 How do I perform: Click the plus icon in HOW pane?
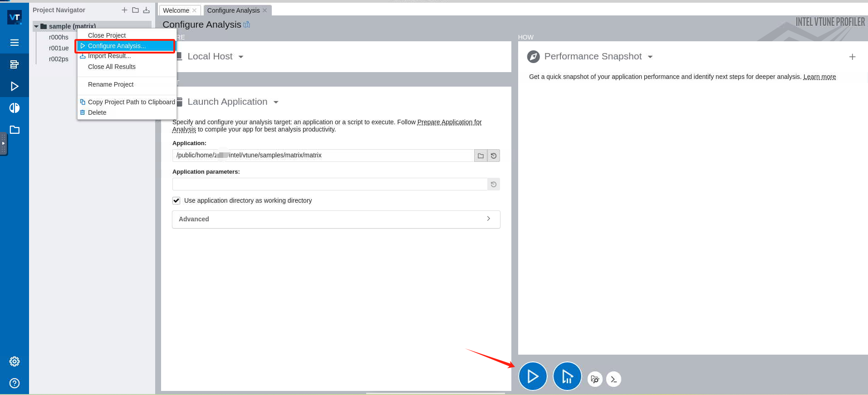click(x=853, y=57)
